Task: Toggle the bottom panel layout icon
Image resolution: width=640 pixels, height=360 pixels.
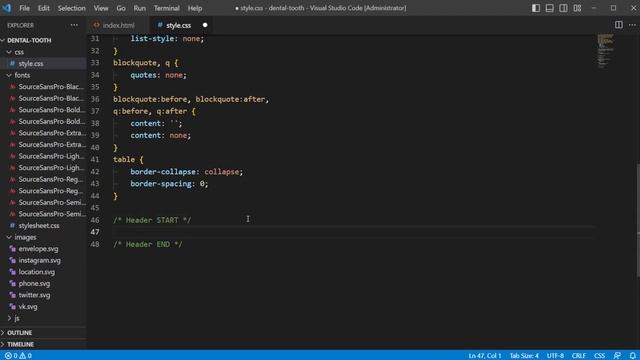Action: tap(549, 8)
